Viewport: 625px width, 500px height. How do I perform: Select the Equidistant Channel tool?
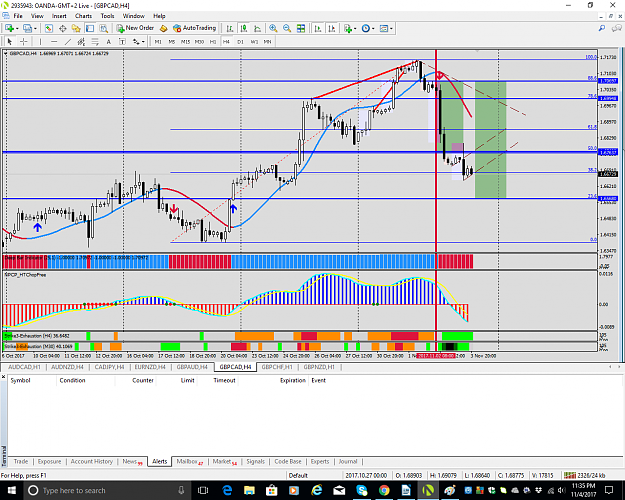[81, 41]
